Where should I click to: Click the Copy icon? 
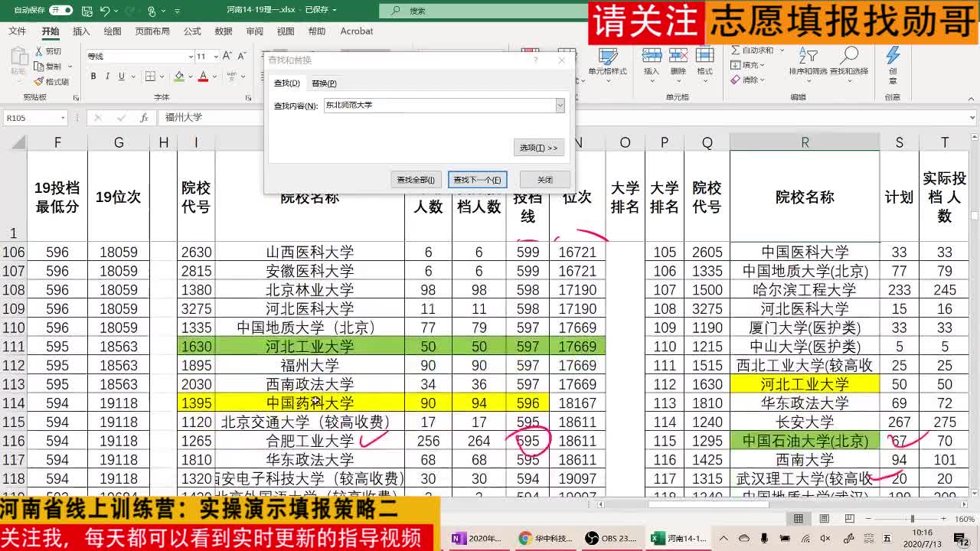[x=39, y=67]
